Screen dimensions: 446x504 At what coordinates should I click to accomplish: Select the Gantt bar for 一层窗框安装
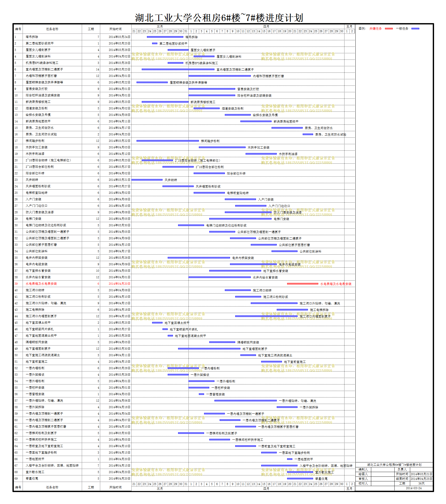click(x=201, y=394)
